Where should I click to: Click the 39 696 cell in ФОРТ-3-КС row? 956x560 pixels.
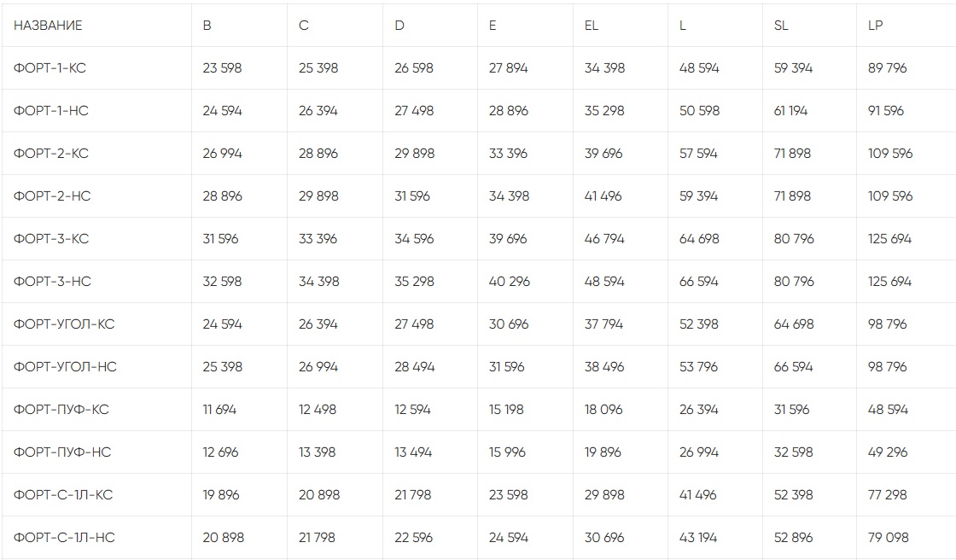pyautogui.click(x=508, y=239)
